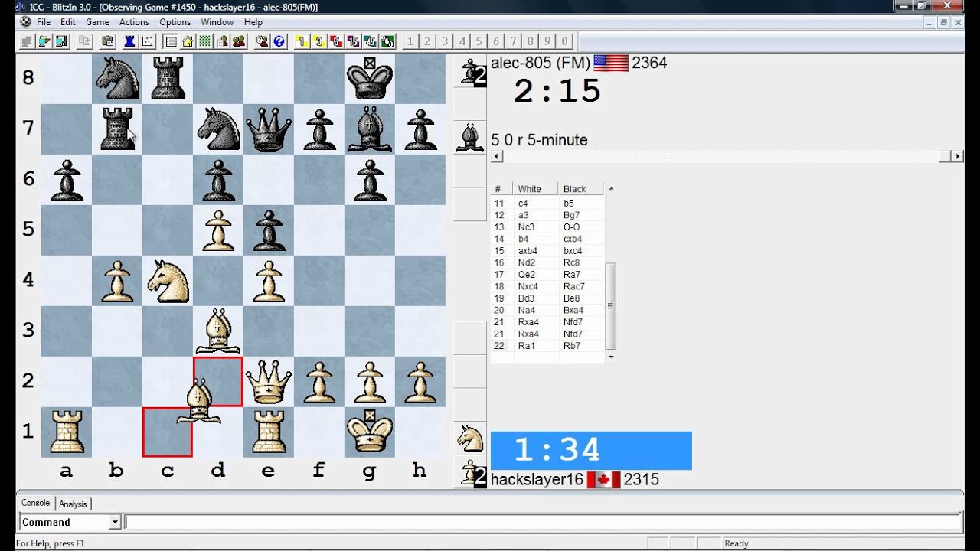Screen dimensions: 980x551
Task: Select move 22 white move Ra1
Action: [527, 346]
